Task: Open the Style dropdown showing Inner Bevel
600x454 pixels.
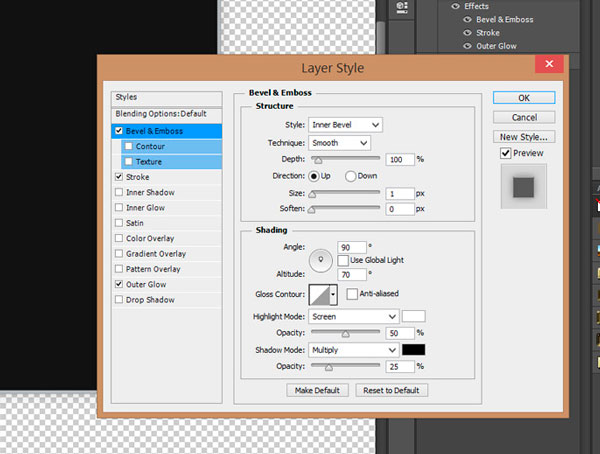Action: point(345,125)
